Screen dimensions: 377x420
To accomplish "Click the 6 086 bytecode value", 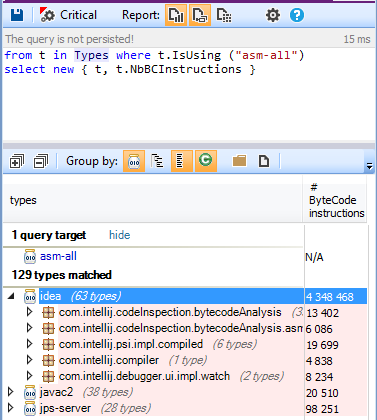I will click(x=319, y=329).
